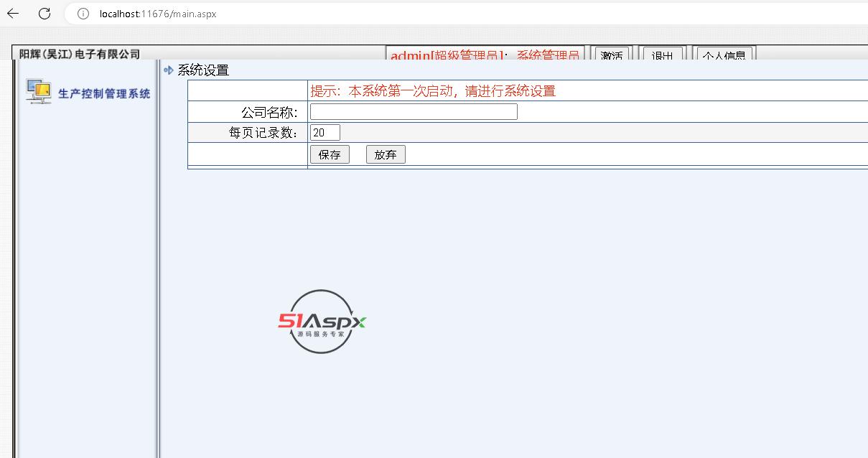This screenshot has width=868, height=458.
Task: Click the 每页记录数 label
Action: point(263,133)
